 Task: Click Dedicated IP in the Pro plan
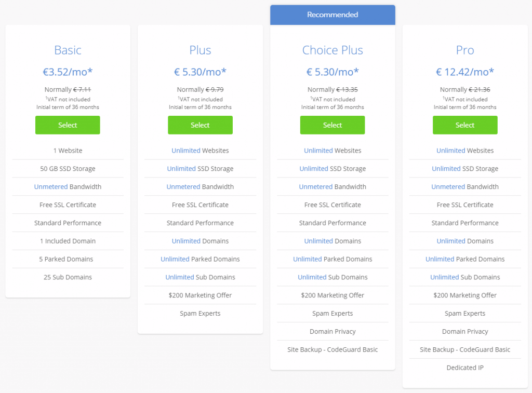(465, 368)
